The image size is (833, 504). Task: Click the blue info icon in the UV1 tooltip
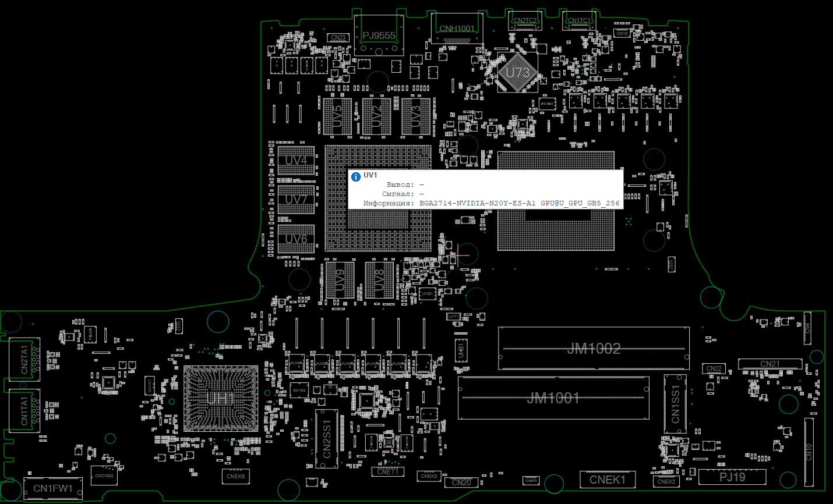[x=356, y=177]
